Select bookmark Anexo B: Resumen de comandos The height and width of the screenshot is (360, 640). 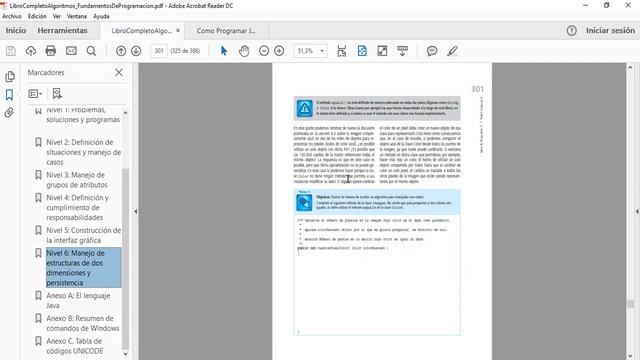[82, 323]
